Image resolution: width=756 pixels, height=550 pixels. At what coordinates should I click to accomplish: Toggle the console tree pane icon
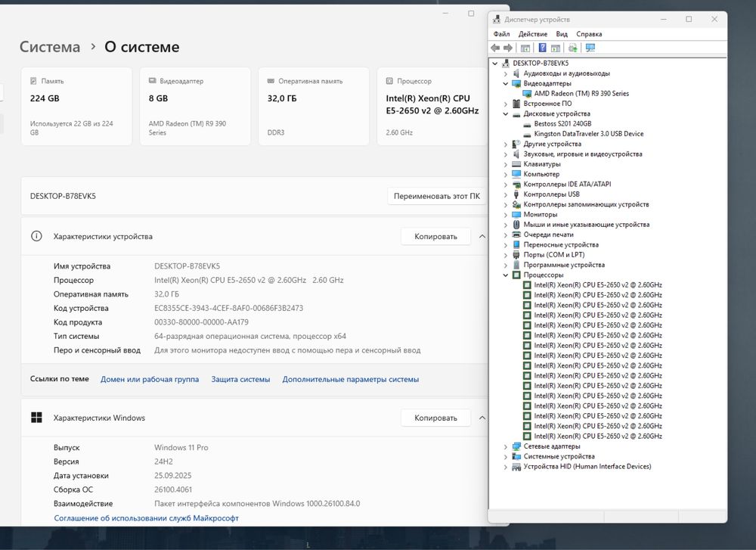tap(525, 48)
